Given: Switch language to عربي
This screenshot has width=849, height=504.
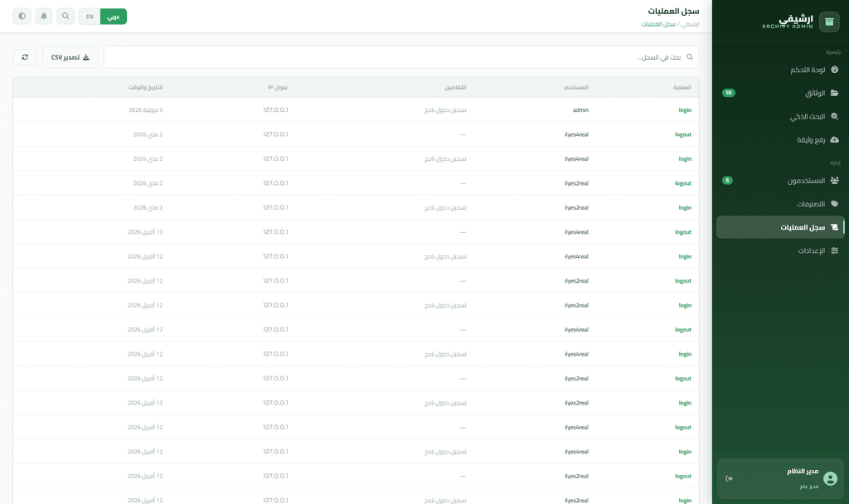Looking at the screenshot, I should tap(113, 17).
